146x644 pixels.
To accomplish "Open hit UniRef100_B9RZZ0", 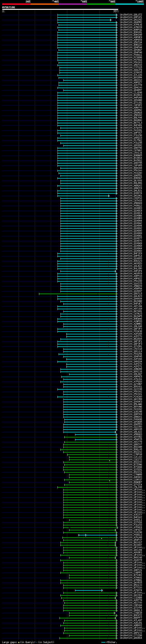I will pyautogui.click(x=131, y=45).
